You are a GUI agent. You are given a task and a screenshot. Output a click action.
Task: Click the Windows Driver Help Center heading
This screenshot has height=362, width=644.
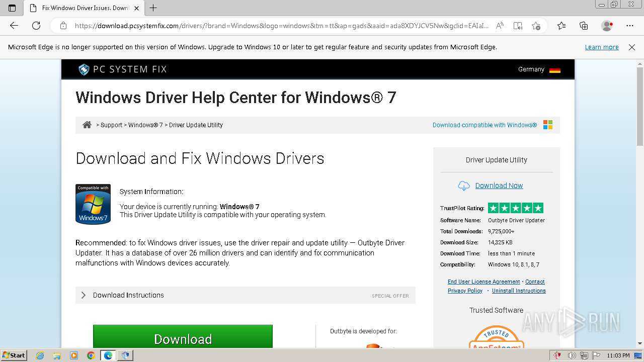[236, 97]
